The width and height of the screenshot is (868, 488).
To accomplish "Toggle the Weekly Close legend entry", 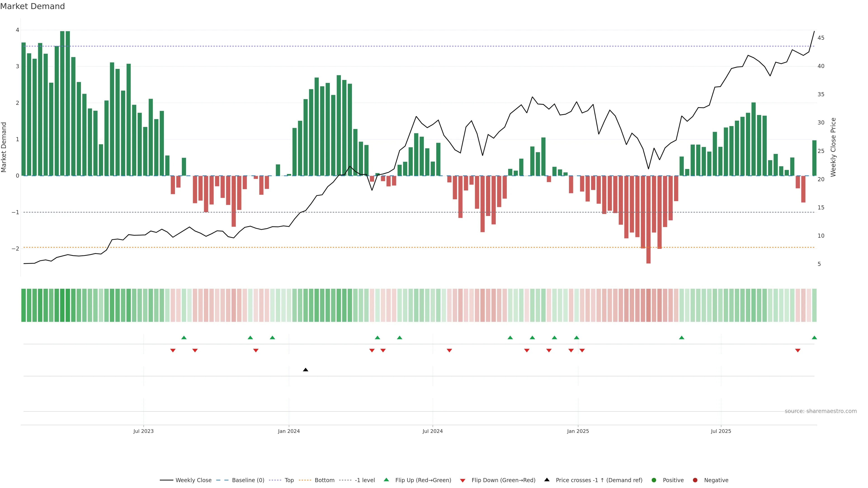I will (193, 480).
